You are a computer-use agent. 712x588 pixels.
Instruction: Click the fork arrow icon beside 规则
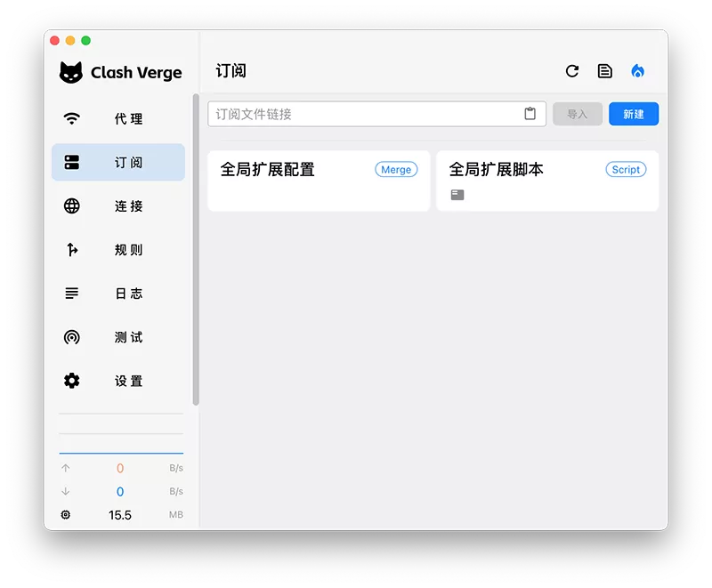[72, 250]
